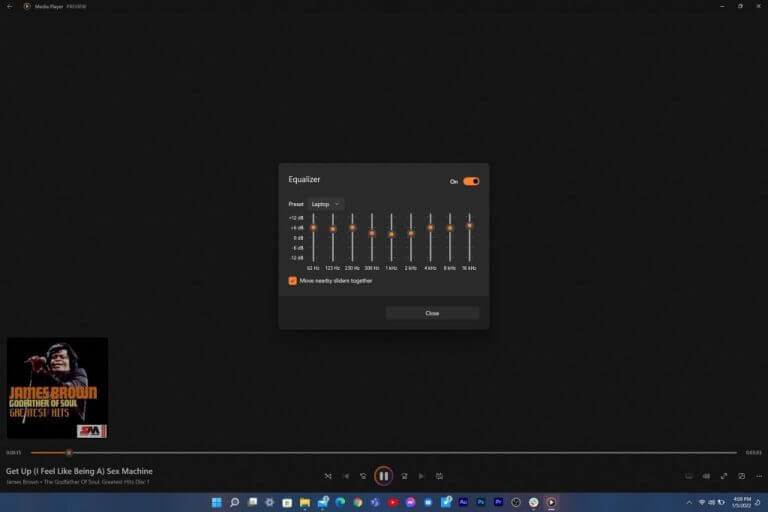This screenshot has width=768, height=512.
Task: Open Task View from taskbar
Action: pos(252,502)
